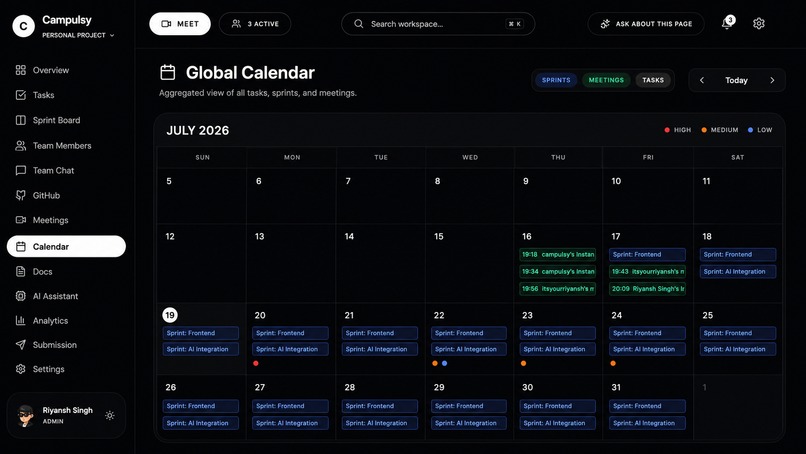Click Riyansh Singh's avatar image
The height and width of the screenshot is (454, 806).
click(x=26, y=415)
